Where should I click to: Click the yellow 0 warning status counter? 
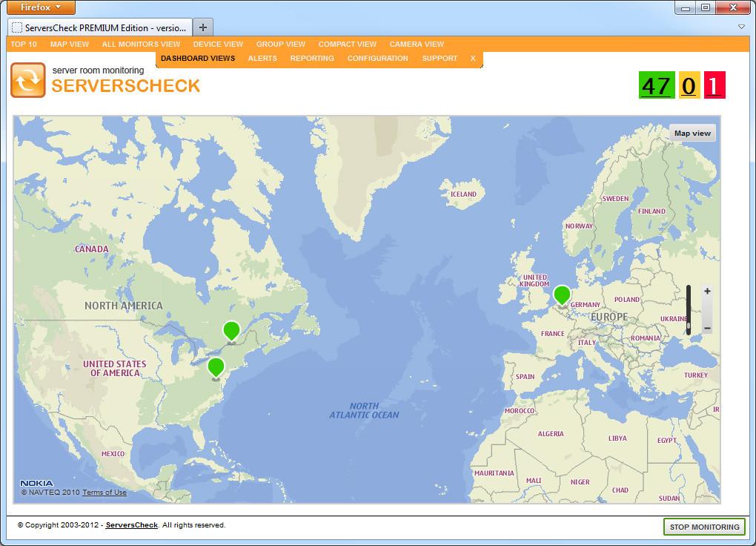[x=689, y=85]
